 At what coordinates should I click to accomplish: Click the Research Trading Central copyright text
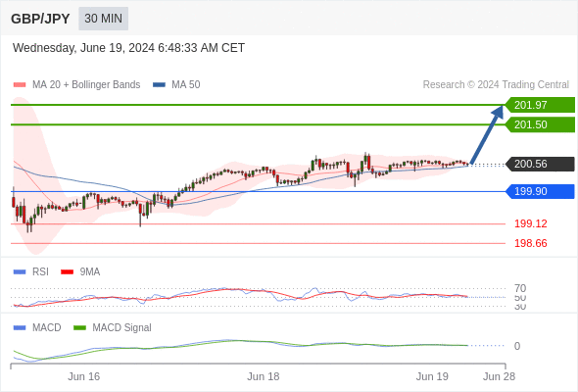[496, 85]
